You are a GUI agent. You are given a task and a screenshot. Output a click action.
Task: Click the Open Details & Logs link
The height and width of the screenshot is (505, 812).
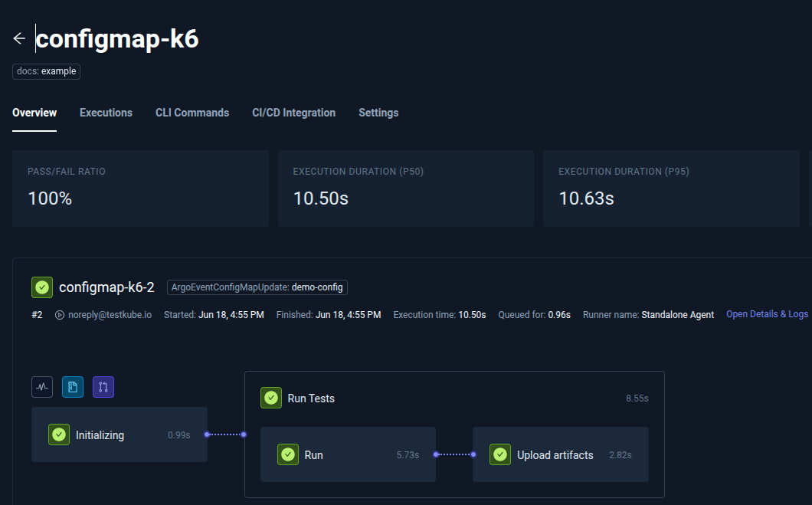[x=767, y=314]
